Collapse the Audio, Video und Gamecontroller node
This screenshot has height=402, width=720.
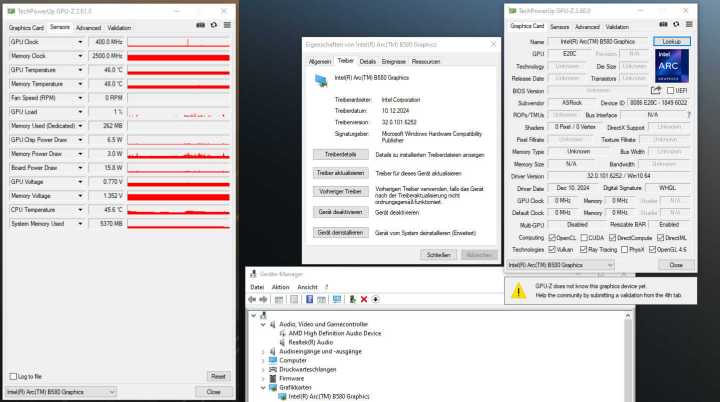click(264, 324)
